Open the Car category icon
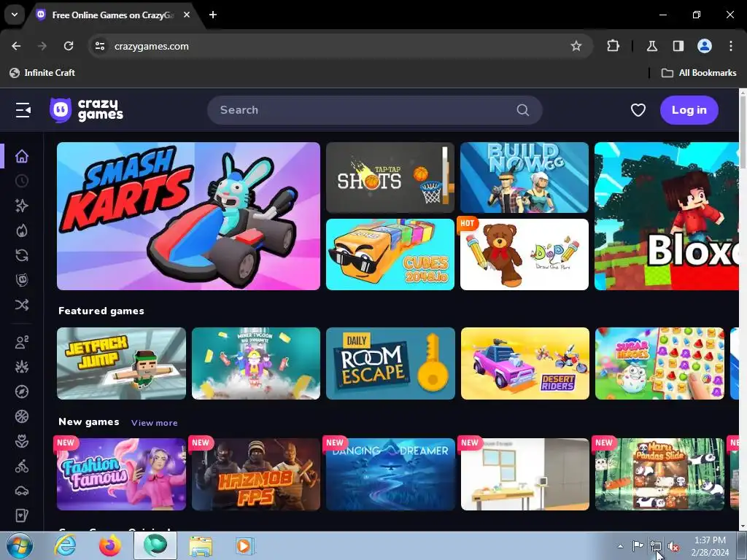Image resolution: width=747 pixels, height=560 pixels. coord(21,491)
